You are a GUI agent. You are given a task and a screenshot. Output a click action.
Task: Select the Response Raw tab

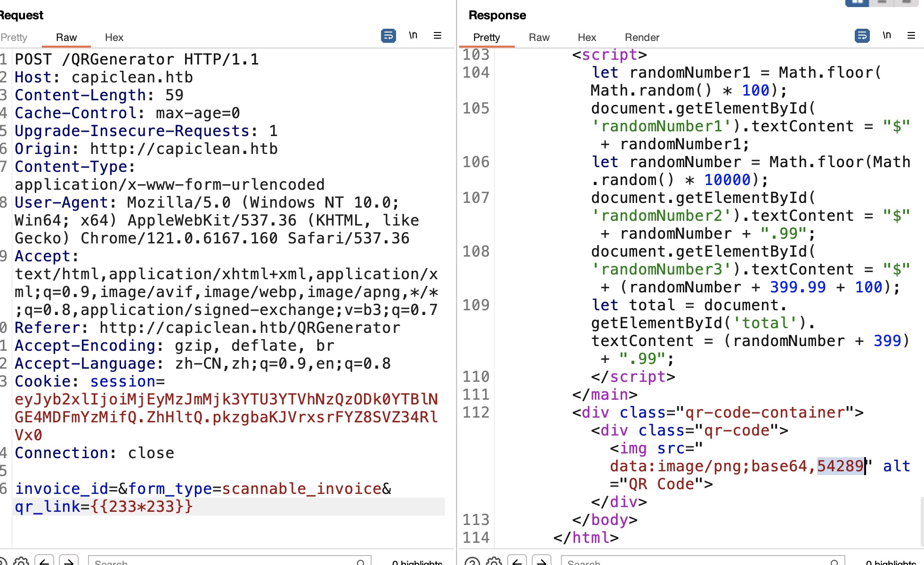tap(539, 38)
